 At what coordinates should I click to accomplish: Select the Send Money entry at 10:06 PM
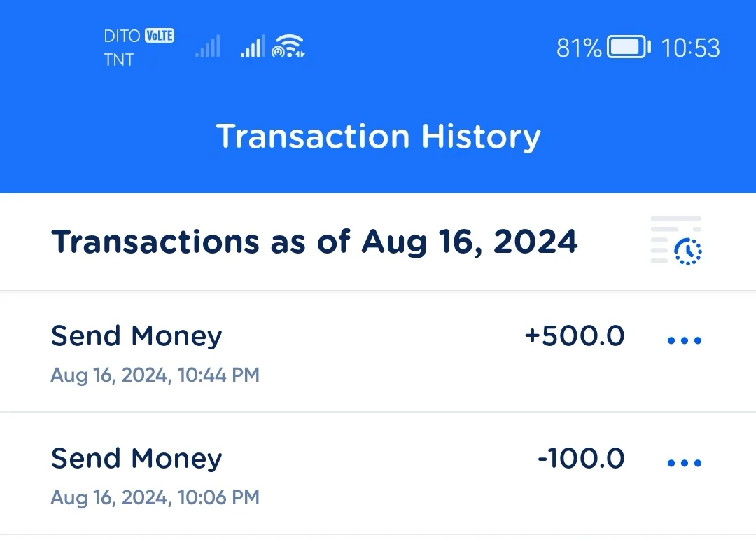pos(378,473)
